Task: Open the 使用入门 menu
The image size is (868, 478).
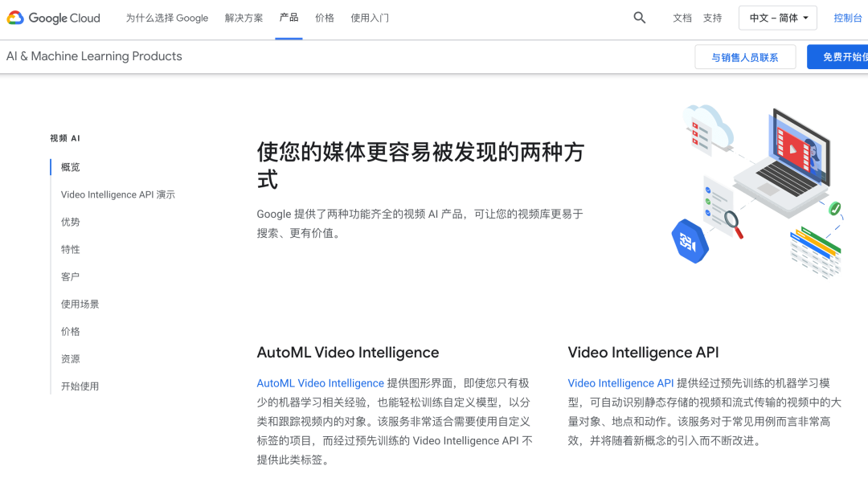Action: [370, 18]
